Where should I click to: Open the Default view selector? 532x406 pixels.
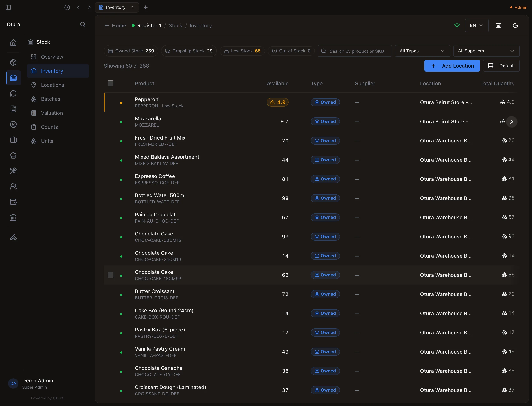[501, 66]
